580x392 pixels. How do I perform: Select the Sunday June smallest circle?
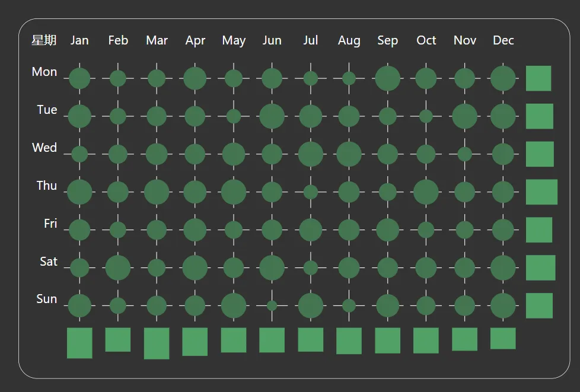pyautogui.click(x=272, y=305)
